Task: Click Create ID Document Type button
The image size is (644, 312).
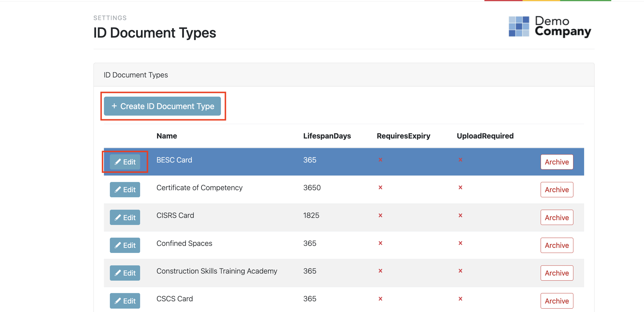Action: 163,106
